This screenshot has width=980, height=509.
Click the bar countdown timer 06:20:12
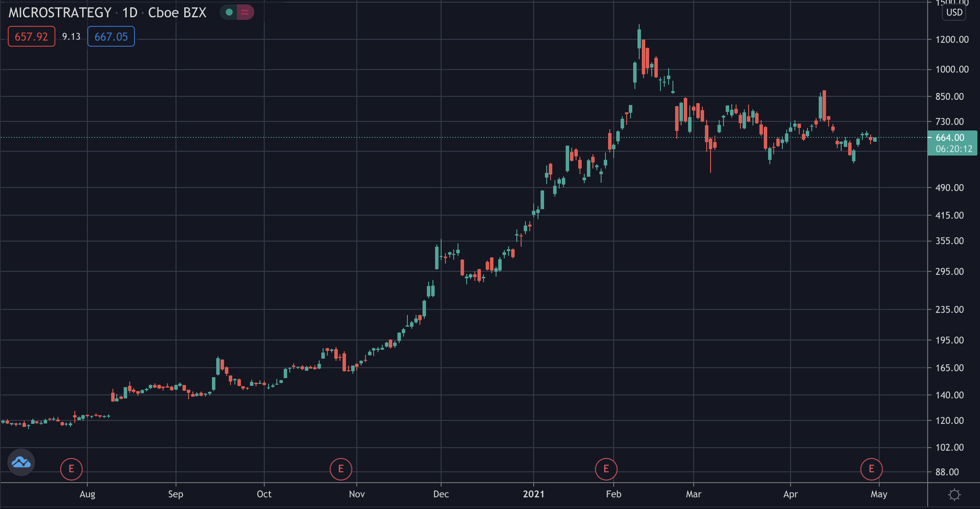[954, 149]
